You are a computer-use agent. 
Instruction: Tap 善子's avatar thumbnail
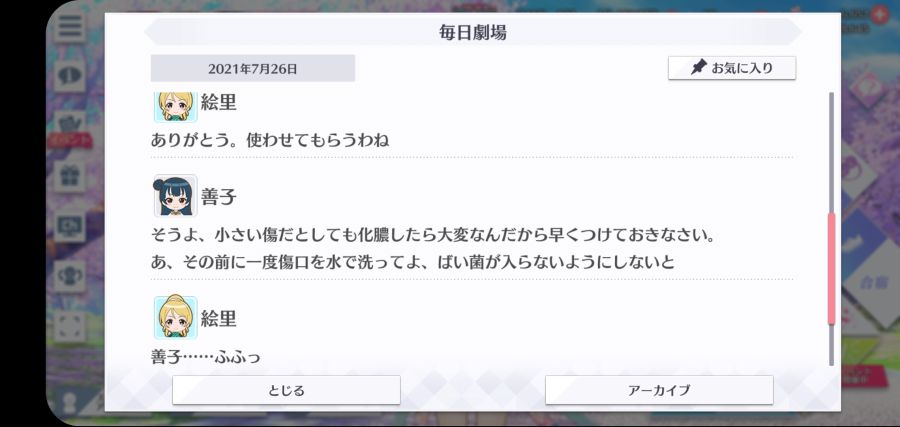coord(176,196)
